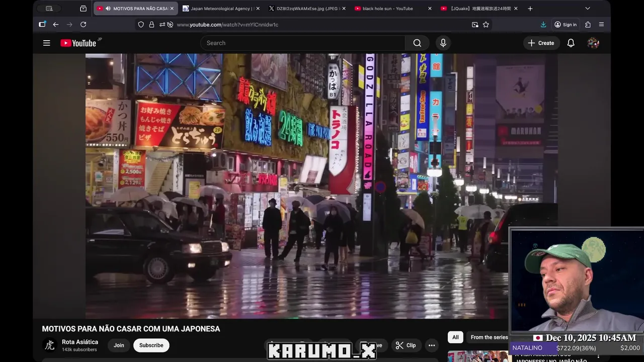This screenshot has height=362, width=644.
Task: Click the browser Sign in button
Action: point(566,25)
